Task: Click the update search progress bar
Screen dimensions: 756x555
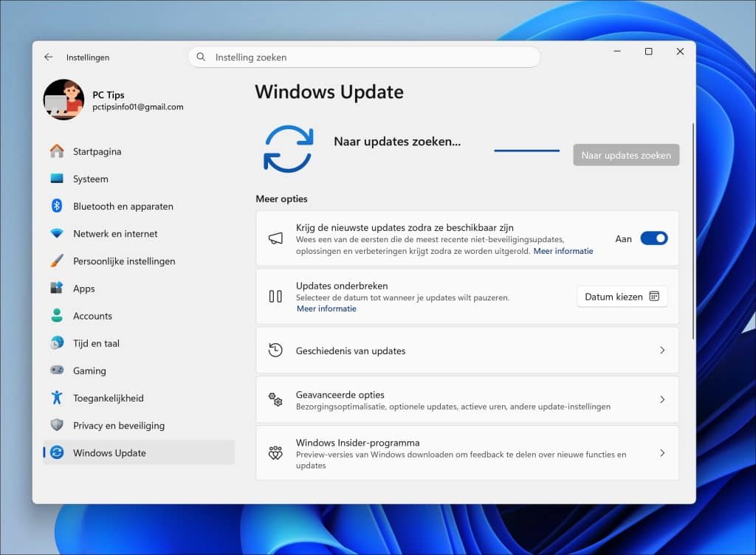Action: pos(527,151)
